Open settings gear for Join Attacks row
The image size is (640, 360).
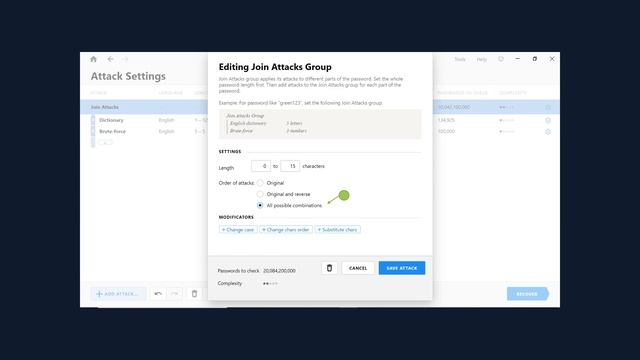pos(548,107)
